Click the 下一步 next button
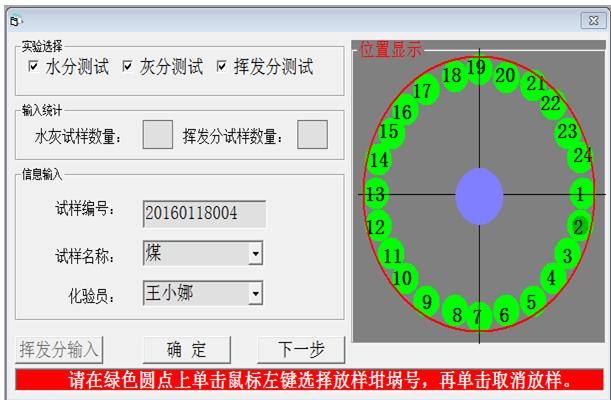This screenshot has height=400, width=611. (301, 349)
